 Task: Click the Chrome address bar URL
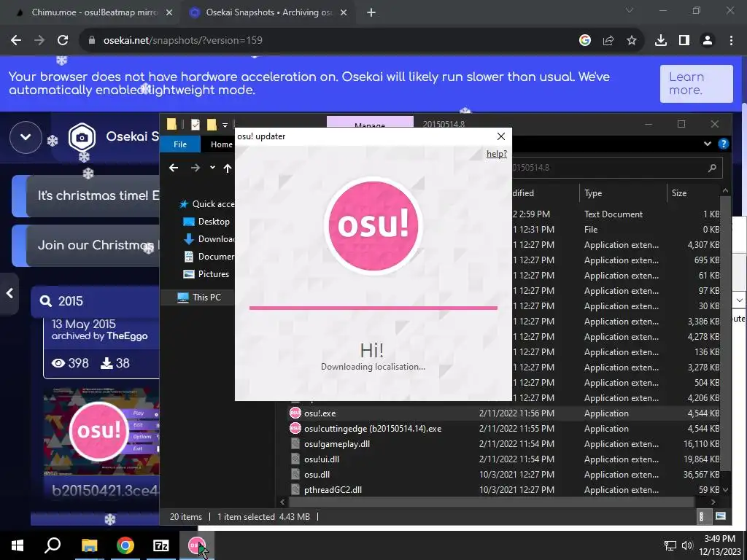(183, 41)
